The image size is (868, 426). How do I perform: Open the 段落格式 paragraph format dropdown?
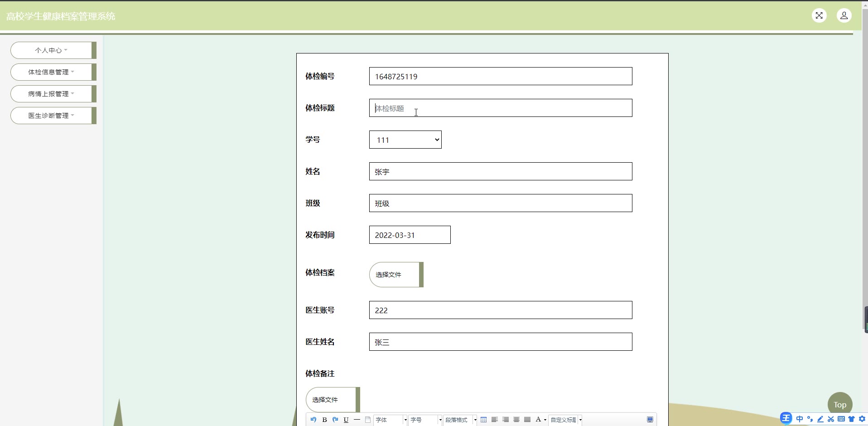coord(460,420)
